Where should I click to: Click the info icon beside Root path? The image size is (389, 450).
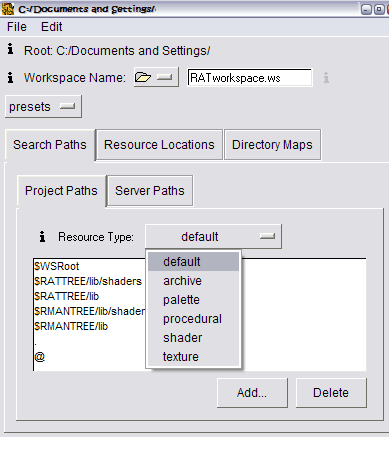[10, 49]
